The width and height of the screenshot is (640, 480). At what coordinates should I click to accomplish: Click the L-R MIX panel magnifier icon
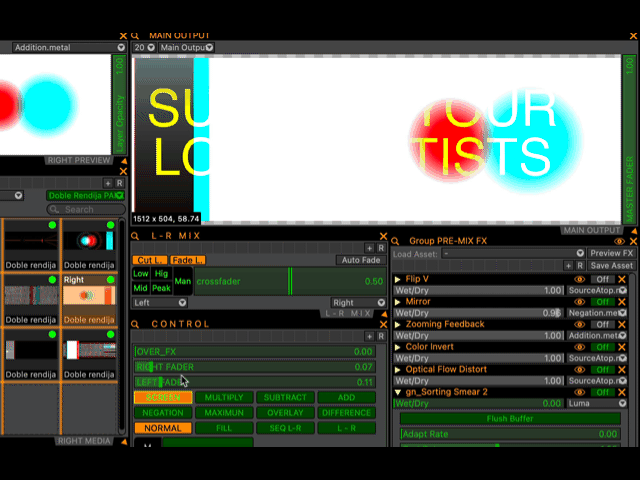(x=135, y=236)
